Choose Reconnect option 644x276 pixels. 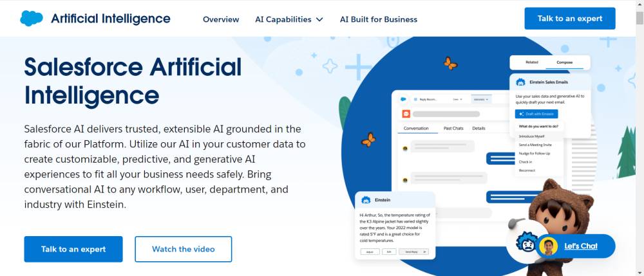click(527, 170)
